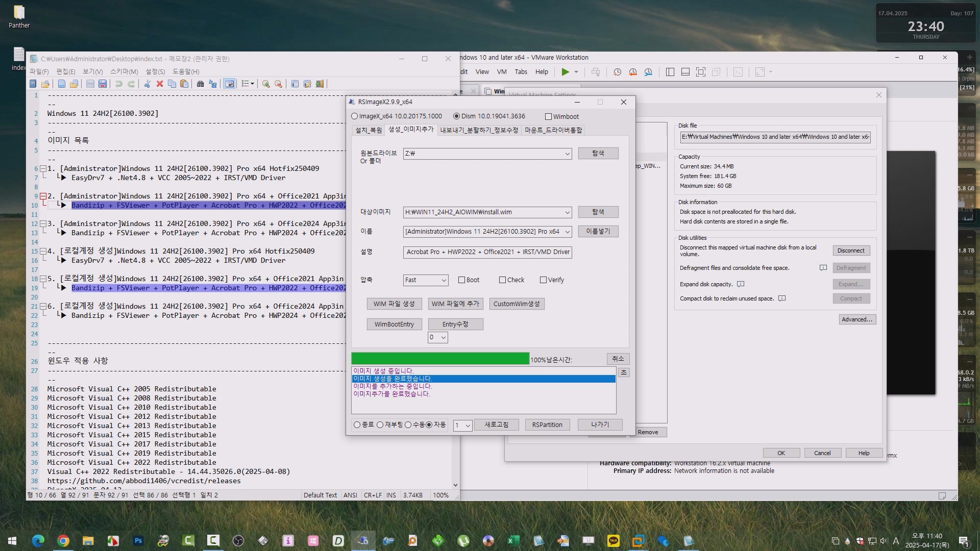Screen dimensions: 980x551
Task: Click the red X delete icon
Action: tap(160, 84)
